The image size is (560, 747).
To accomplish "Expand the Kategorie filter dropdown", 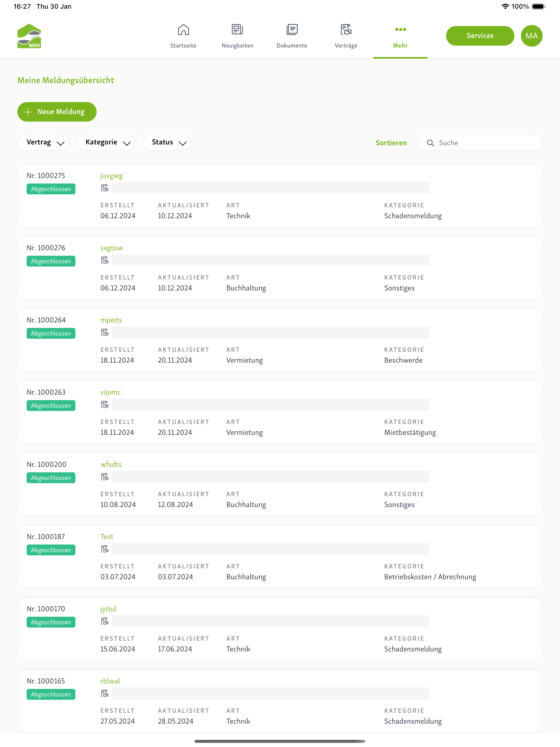I will click(106, 143).
